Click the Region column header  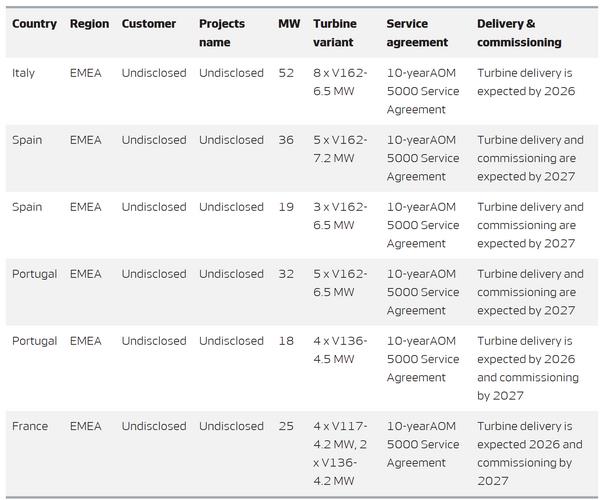tap(89, 24)
